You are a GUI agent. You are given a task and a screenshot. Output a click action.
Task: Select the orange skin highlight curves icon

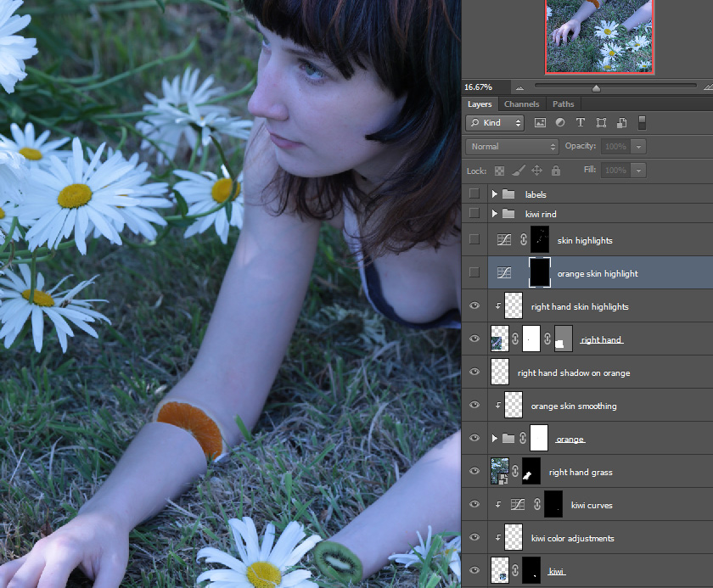click(x=504, y=272)
